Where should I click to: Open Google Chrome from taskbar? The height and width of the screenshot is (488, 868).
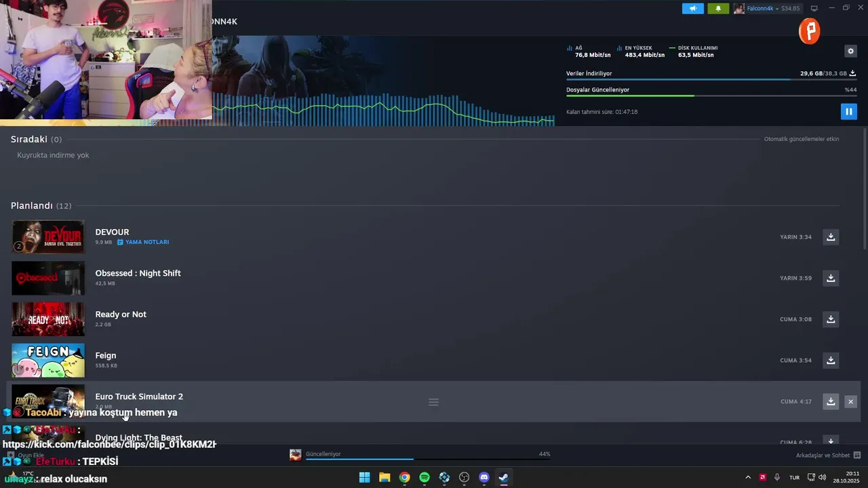tap(404, 477)
